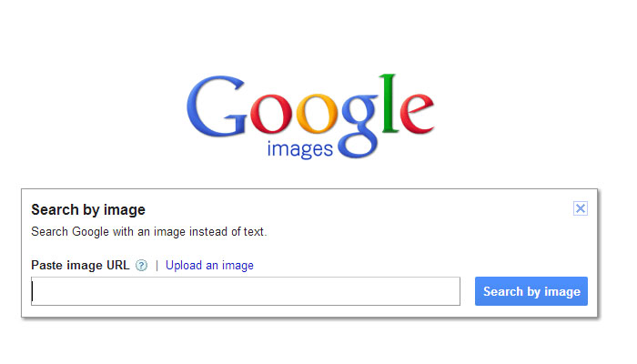Click the help question mark icon

[141, 266]
